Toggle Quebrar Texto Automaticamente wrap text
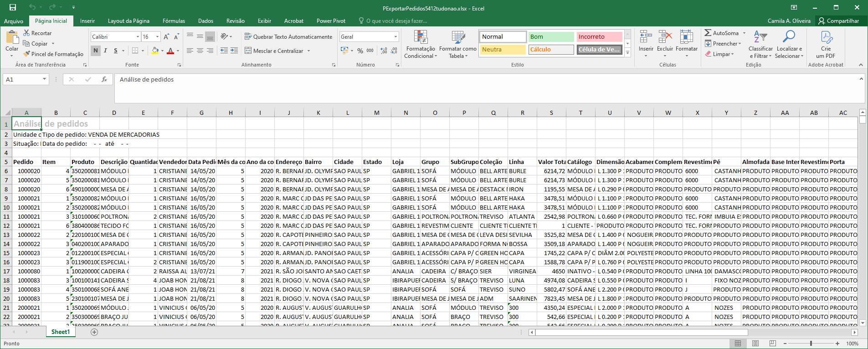Screen dimensions: 868x349 coord(288,37)
